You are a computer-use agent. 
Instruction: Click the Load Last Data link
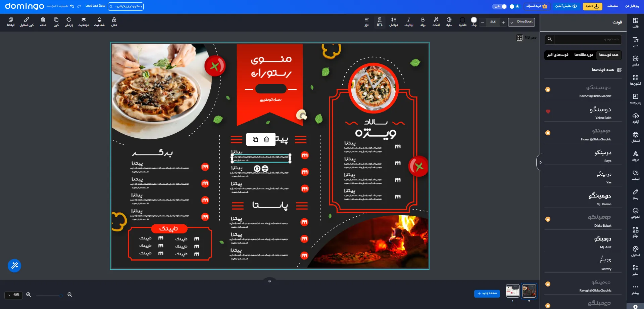tap(95, 6)
